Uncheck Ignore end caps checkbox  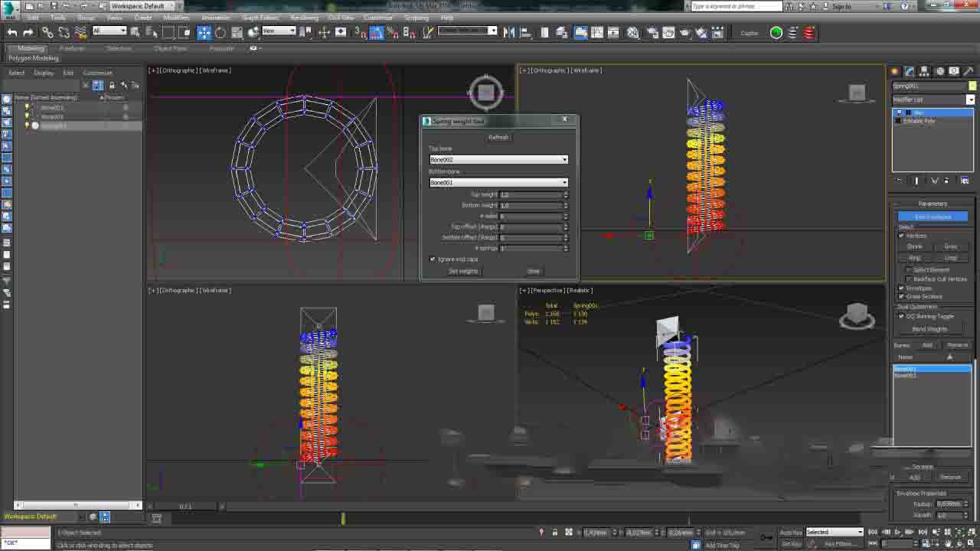(433, 259)
